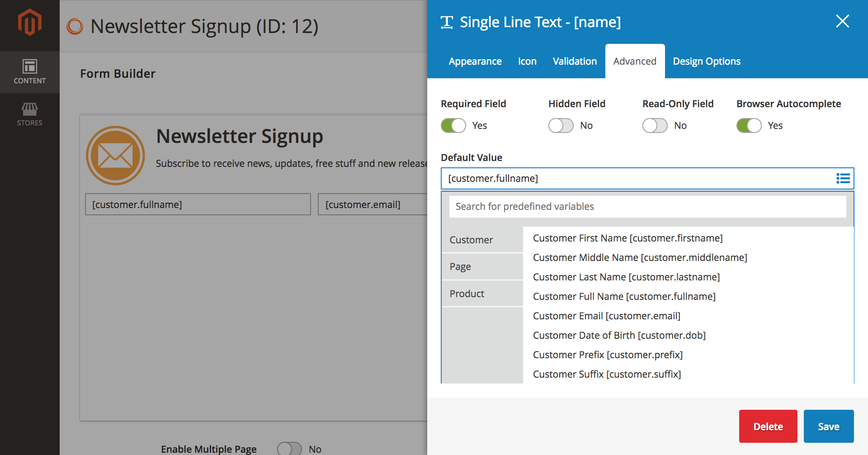Select the [customer.email] form field in builder
Viewport: 868px width, 455px height.
pos(373,204)
